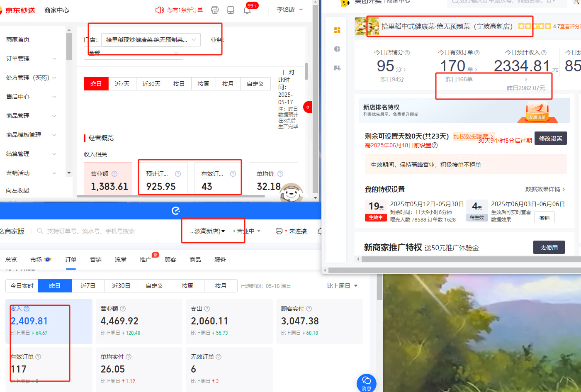Image resolution: width=581 pixels, height=392 pixels.
Task: Open the mobile device icon in JD header
Action: (231, 10)
